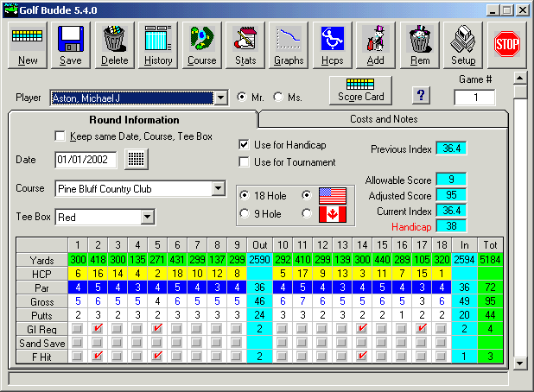Click the Handicap value 38
Viewport: 534px width, 392px height.
coord(452,226)
